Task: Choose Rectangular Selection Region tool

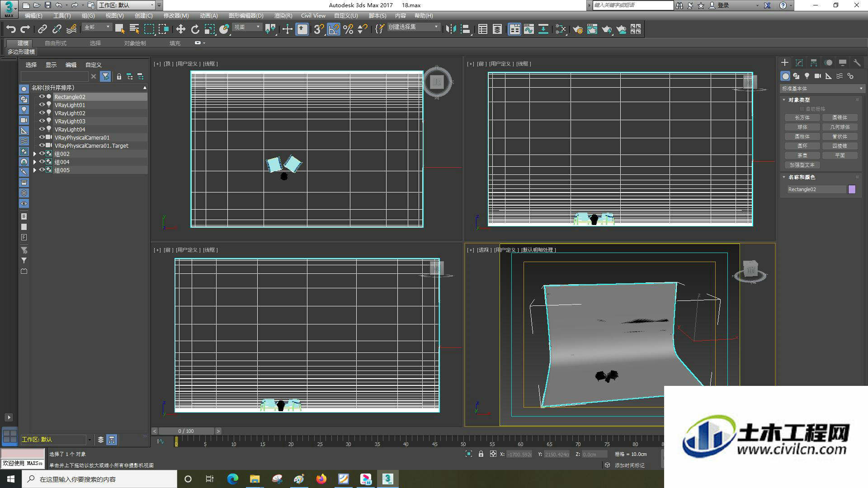Action: pos(149,29)
